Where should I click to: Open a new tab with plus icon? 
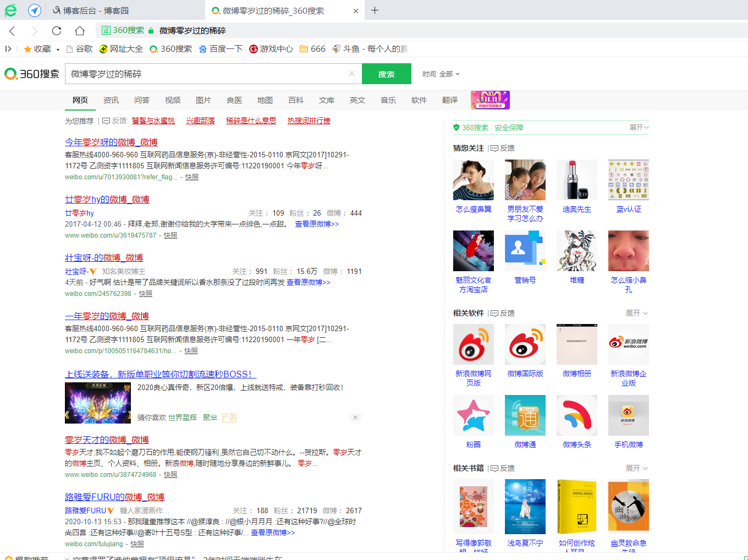tap(375, 10)
